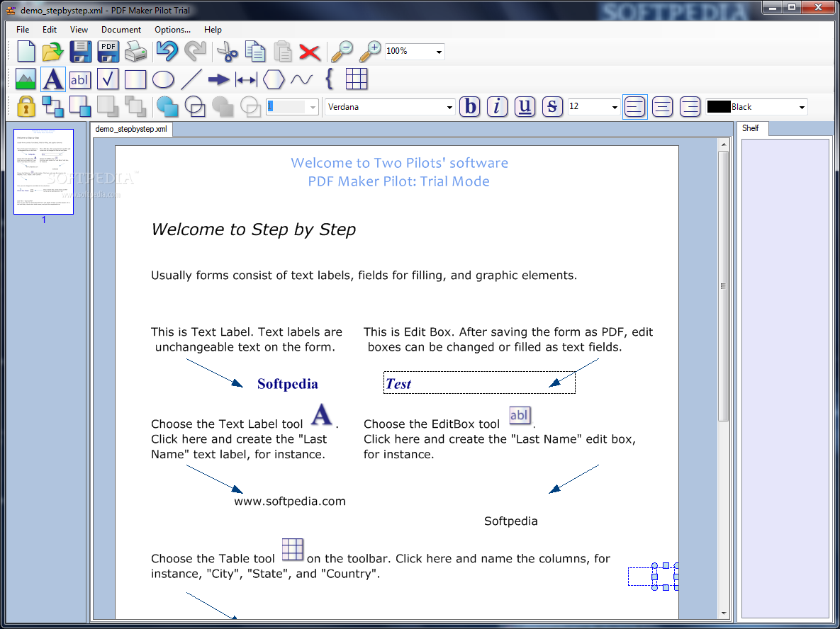Select the Text Label tool

click(x=53, y=79)
